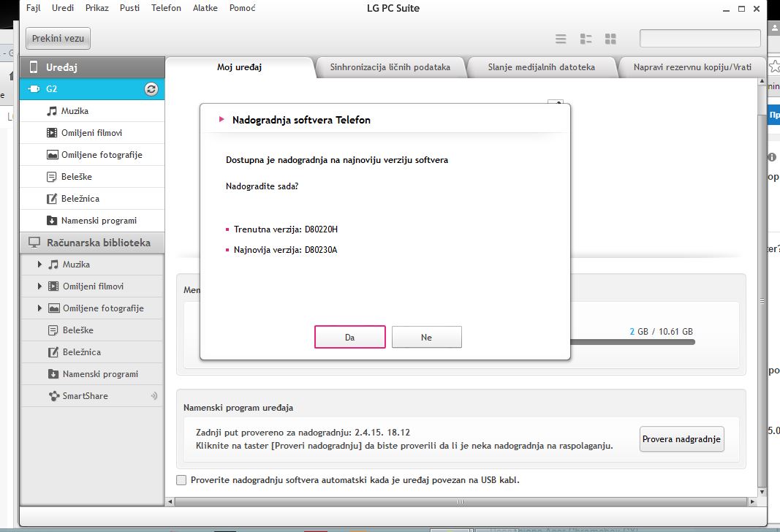This screenshot has width=780, height=532.
Task: Click the device Beležnica notebook icon
Action: coord(52,198)
